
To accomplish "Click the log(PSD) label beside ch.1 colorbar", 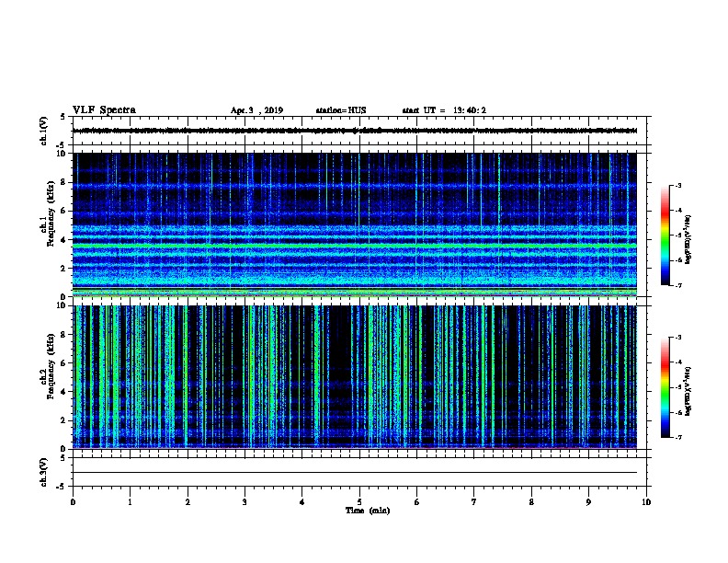I will [x=688, y=239].
